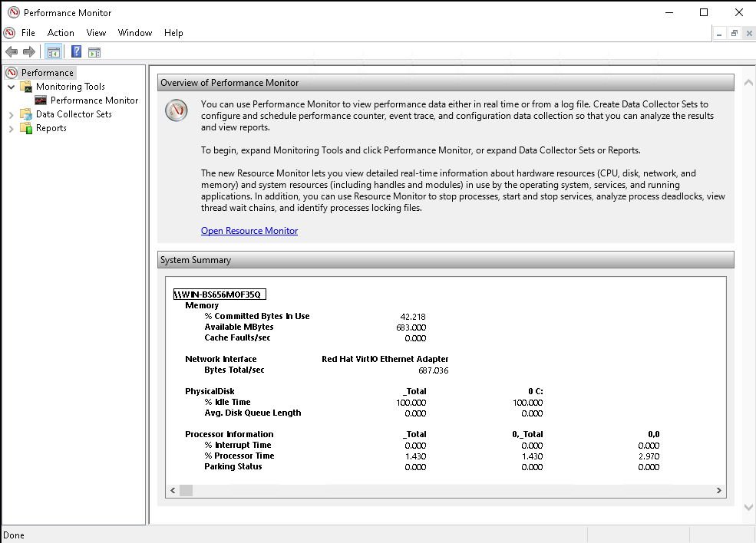Click the Forward arrow toolbar icon
756x543 pixels.
[x=28, y=51]
